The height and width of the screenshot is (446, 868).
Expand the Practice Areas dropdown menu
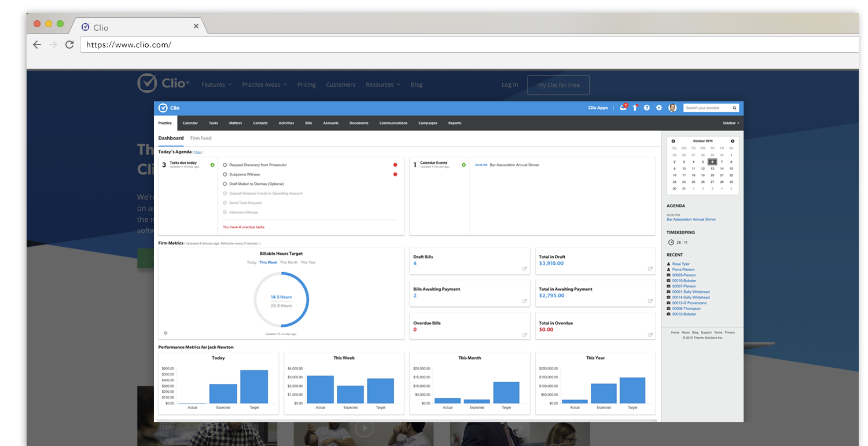point(264,85)
